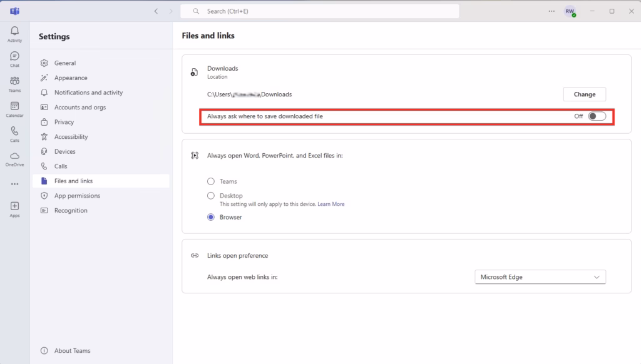Open Always open web links in dropdown

[540, 277]
